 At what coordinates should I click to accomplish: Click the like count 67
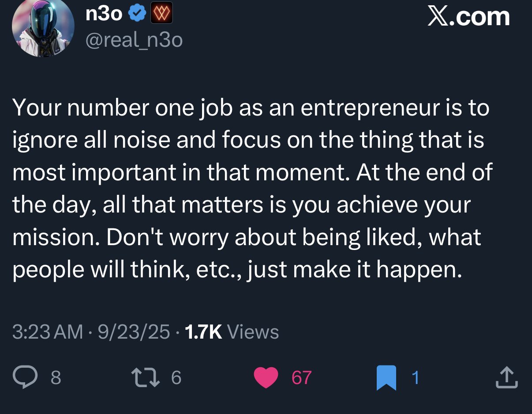tap(302, 378)
